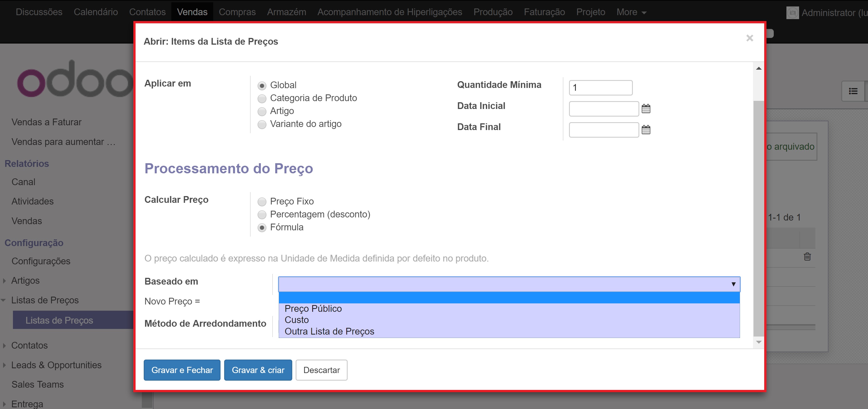Image resolution: width=868 pixels, height=409 pixels.
Task: Select the Categoria de Produto radio
Action: click(262, 99)
